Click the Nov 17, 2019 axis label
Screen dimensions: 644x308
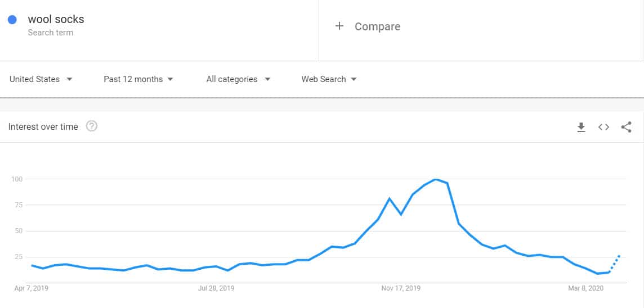point(401,288)
